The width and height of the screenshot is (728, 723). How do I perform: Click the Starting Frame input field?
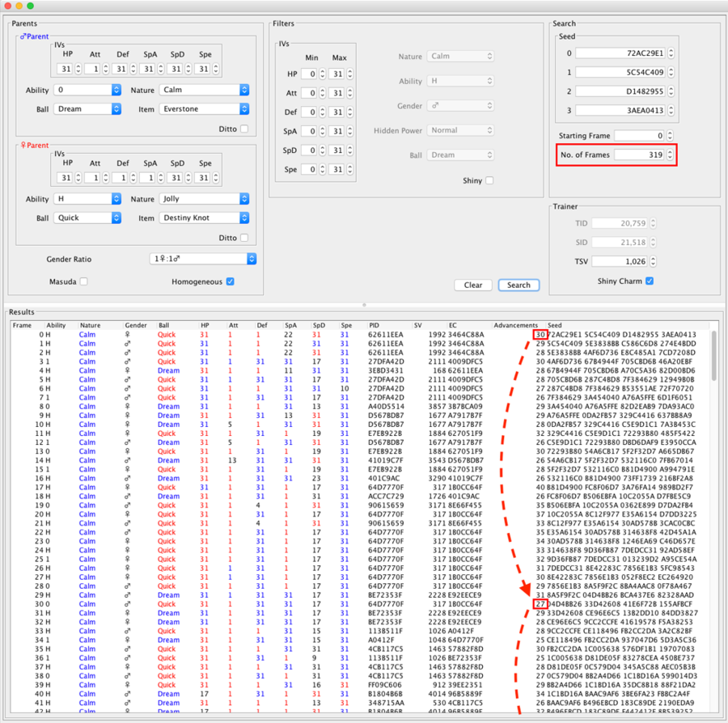pyautogui.click(x=639, y=136)
